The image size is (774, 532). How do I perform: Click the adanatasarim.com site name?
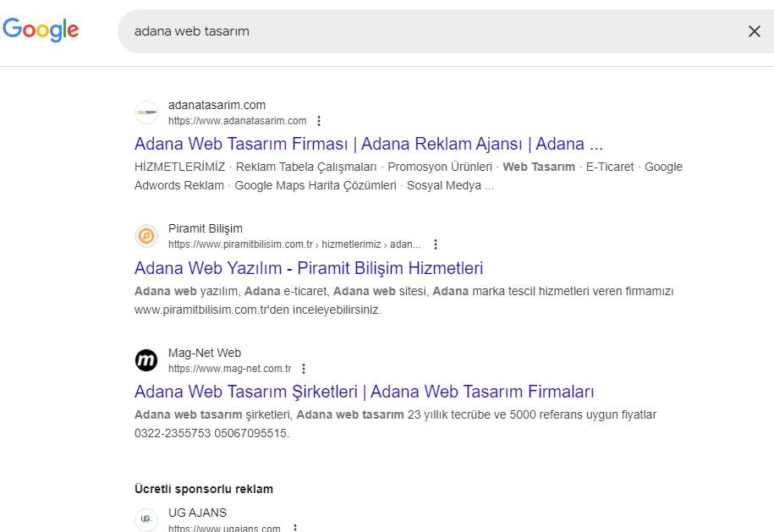[x=217, y=105]
